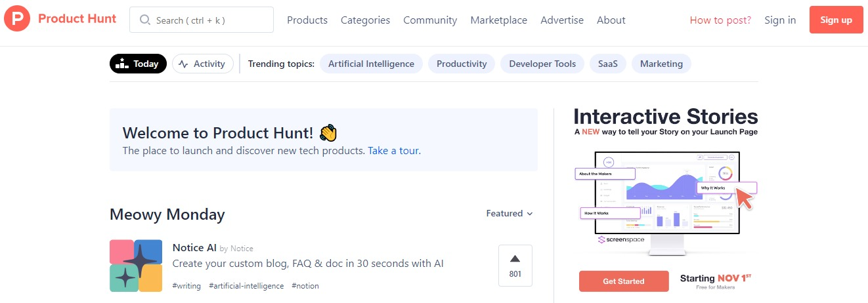Click the #artificial-intelligence tag under Notice AI
Viewport: 868px width, 303px height.
click(246, 286)
